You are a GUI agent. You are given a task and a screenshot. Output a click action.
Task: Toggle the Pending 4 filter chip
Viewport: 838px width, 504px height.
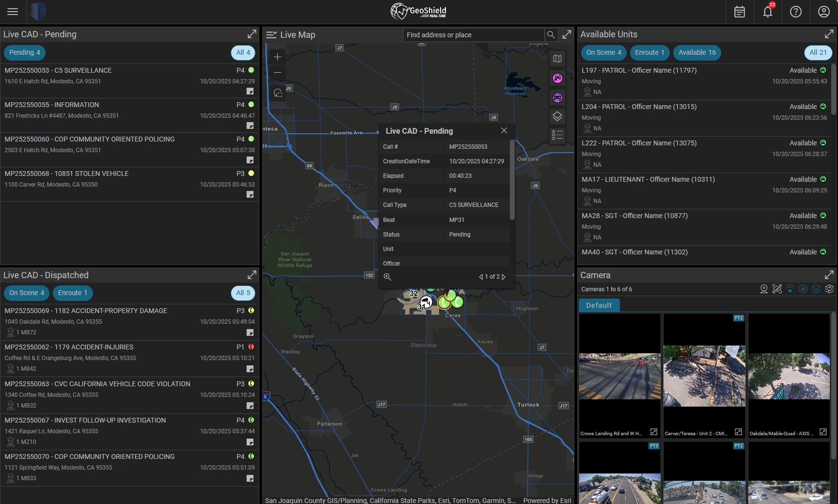(25, 52)
